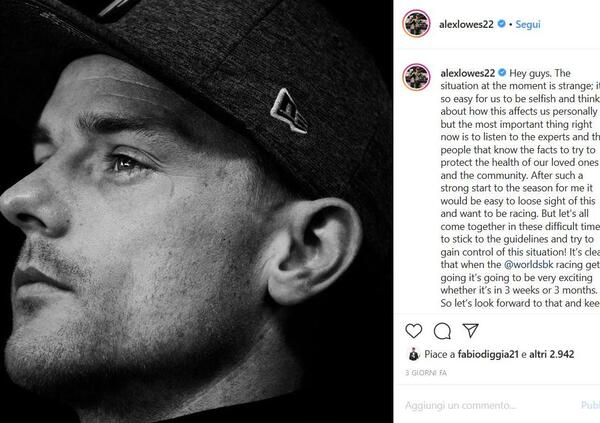Image resolution: width=600 pixels, height=423 pixels.
Task: Open alexlowes22 profile from the header username
Action: [x=472, y=23]
